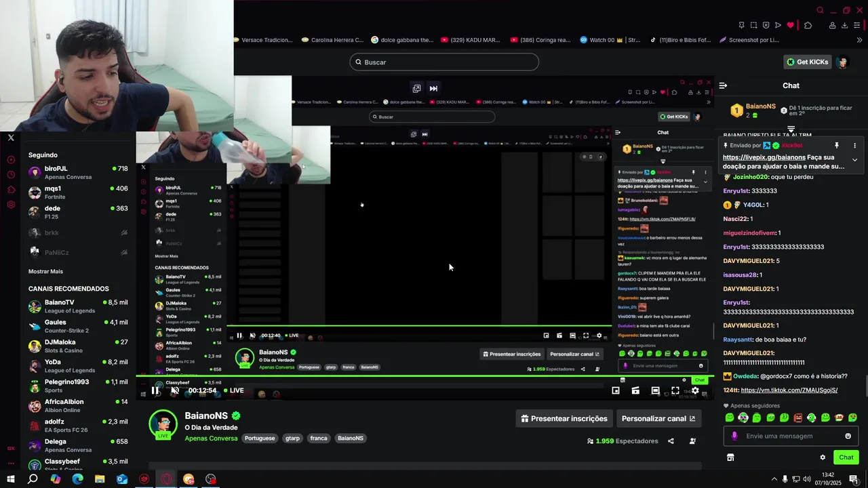Insert the monkey emote

[839, 418]
